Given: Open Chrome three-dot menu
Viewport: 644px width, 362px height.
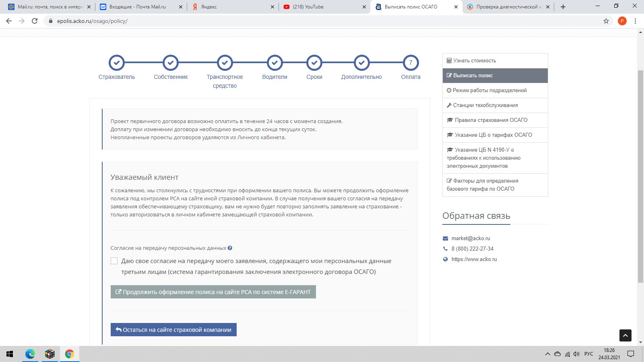Looking at the screenshot, I should click(636, 21).
